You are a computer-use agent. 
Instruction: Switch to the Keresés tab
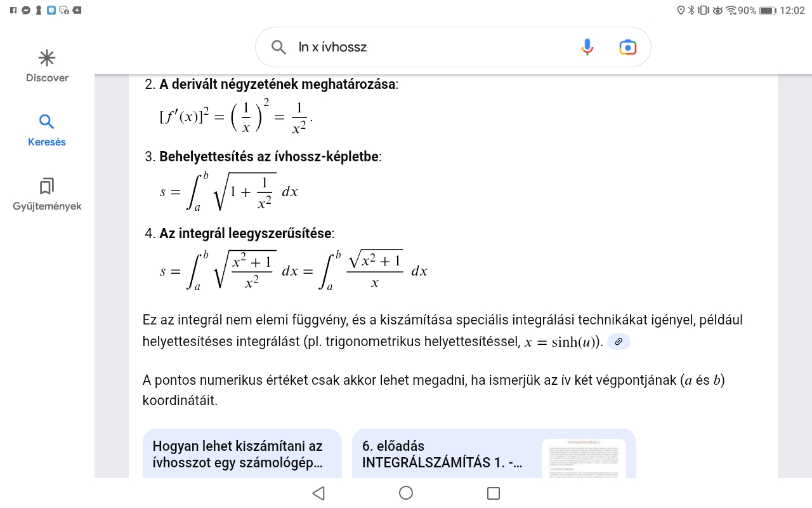pyautogui.click(x=47, y=130)
